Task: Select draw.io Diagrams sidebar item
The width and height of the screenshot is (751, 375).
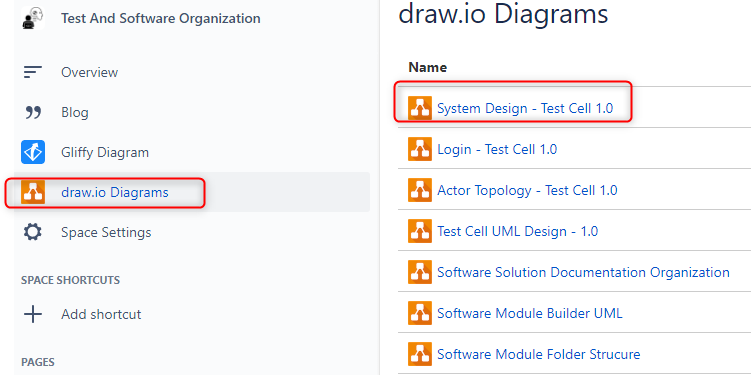Action: [x=114, y=192]
